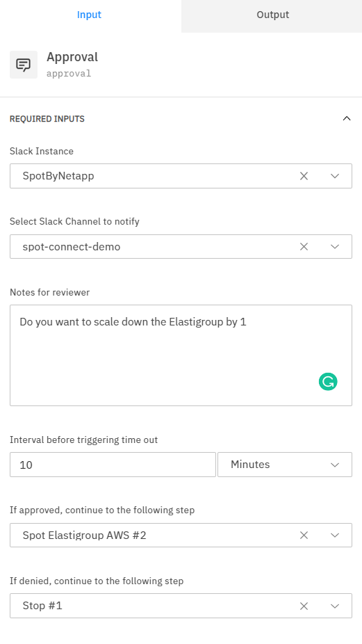The height and width of the screenshot is (644, 362).
Task: Click the Stop #1 field text
Action: pos(42,606)
